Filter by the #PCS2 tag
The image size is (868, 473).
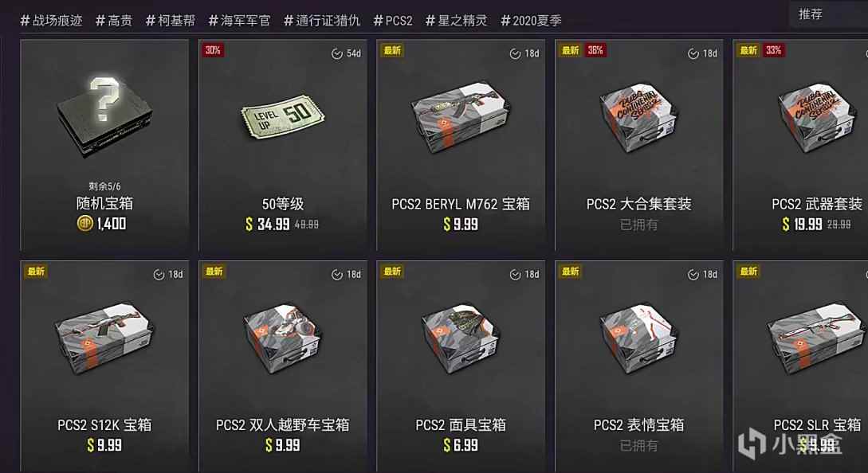pos(393,21)
